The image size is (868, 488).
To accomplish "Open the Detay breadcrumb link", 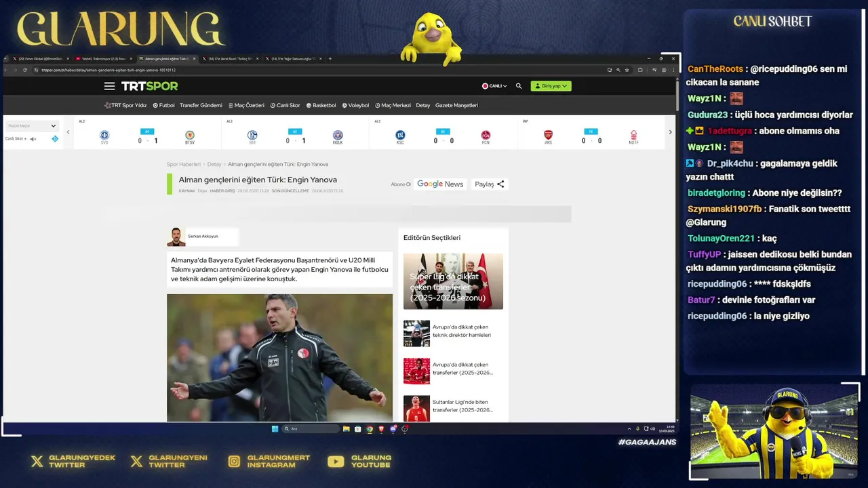I will coord(214,164).
